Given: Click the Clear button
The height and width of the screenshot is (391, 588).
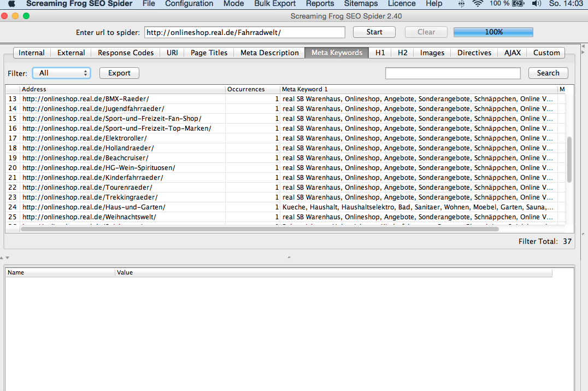Looking at the screenshot, I should tap(426, 32).
